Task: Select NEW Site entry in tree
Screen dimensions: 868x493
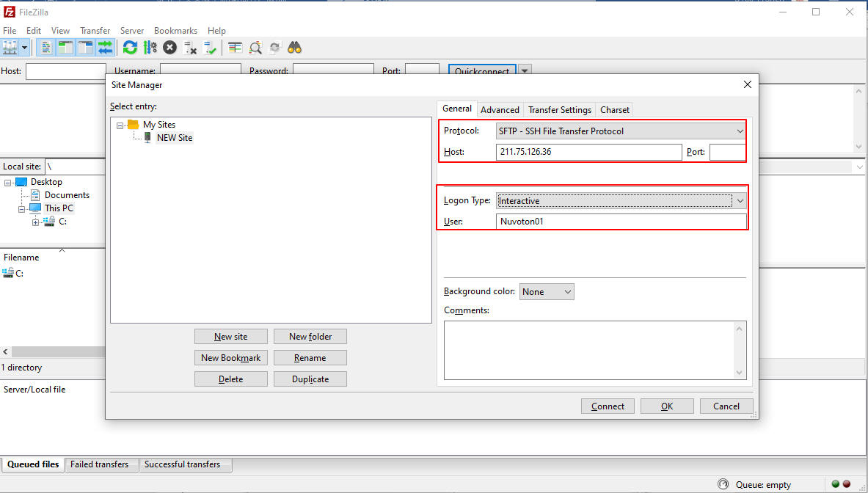Action: (x=174, y=138)
